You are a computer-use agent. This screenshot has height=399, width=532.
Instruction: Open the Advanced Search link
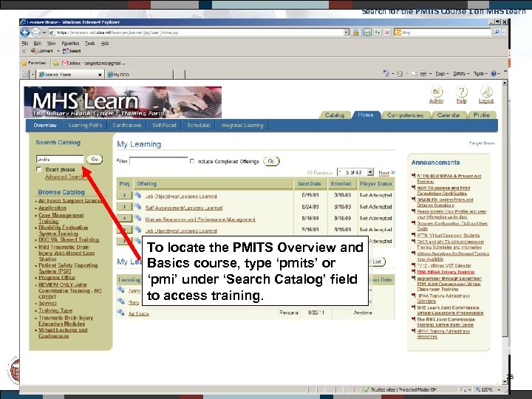(x=64, y=177)
